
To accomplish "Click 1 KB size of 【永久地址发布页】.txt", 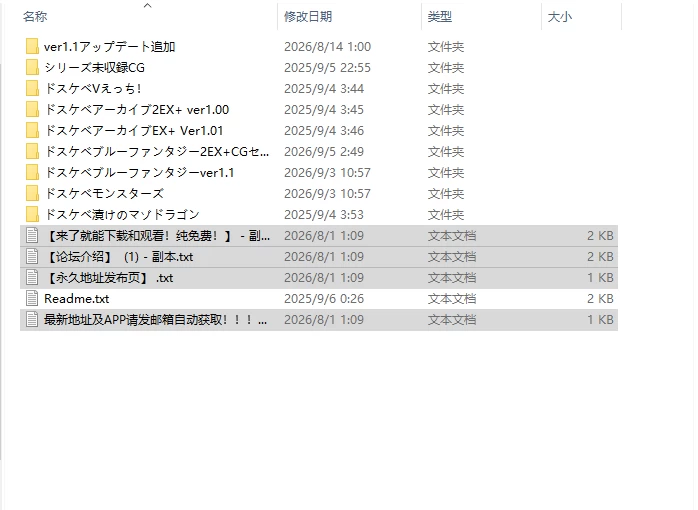I will point(600,277).
